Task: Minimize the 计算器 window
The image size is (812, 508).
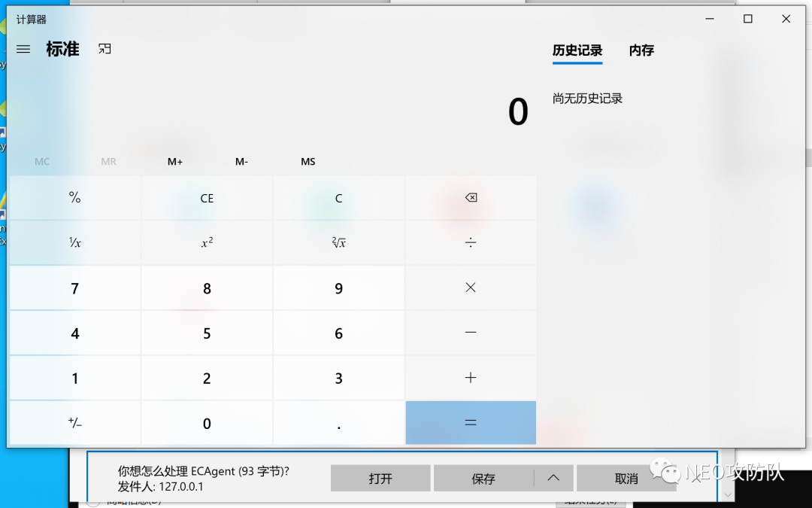Action: 710,19
